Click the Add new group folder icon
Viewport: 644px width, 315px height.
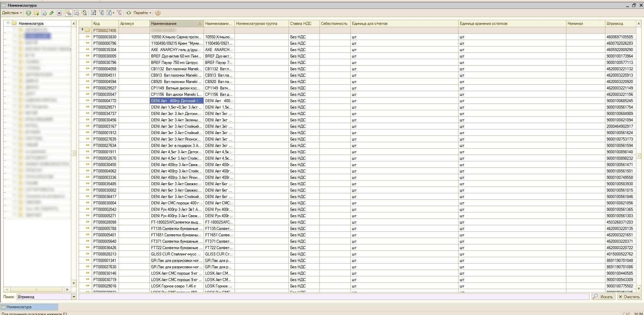click(x=36, y=13)
